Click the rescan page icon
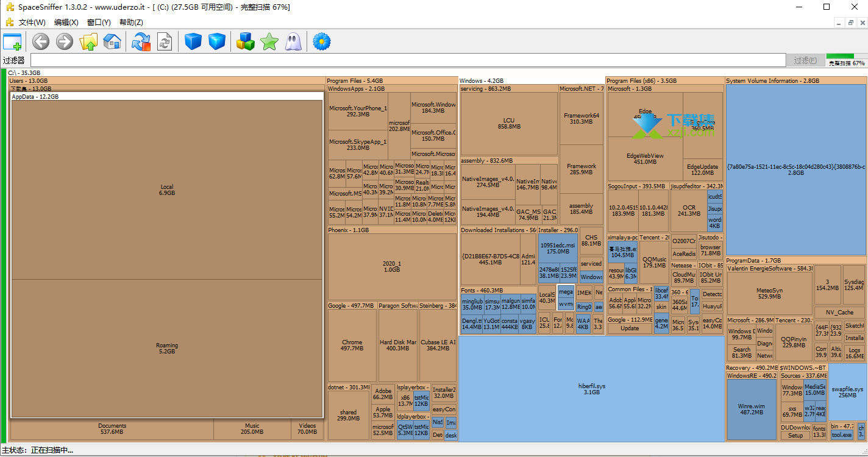 click(165, 41)
